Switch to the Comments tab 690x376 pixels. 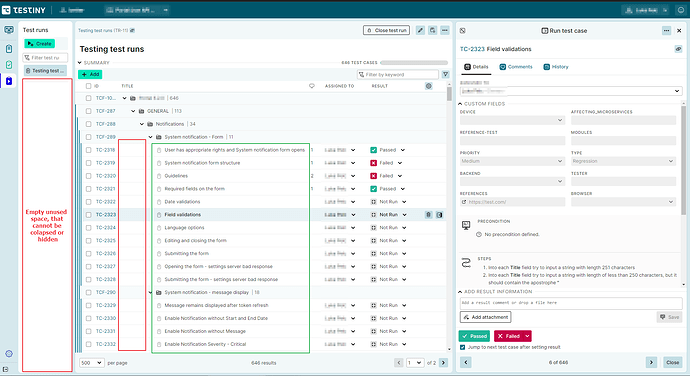coord(516,67)
